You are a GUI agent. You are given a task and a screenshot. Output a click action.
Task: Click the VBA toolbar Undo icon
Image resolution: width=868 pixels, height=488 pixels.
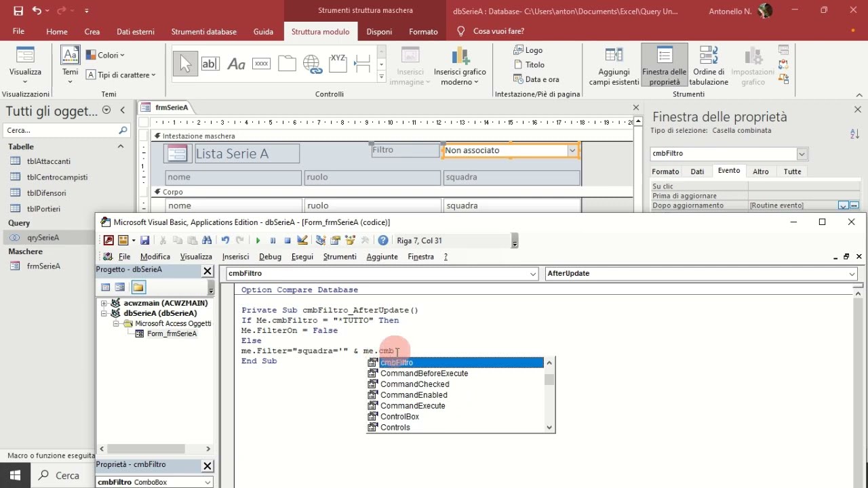[x=225, y=240]
